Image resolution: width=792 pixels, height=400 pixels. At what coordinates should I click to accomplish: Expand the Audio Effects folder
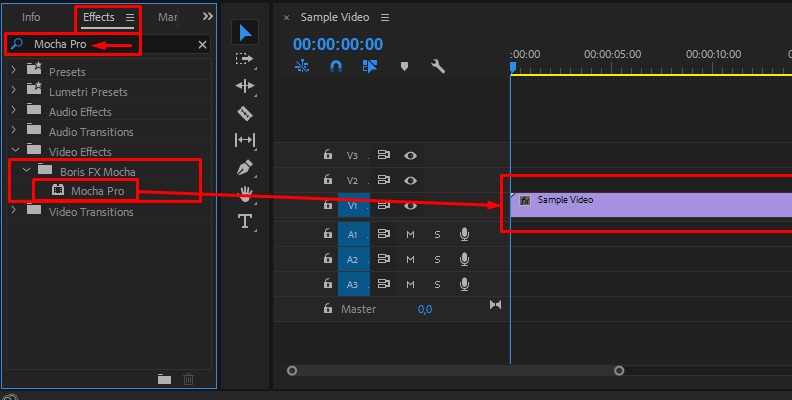coord(14,110)
